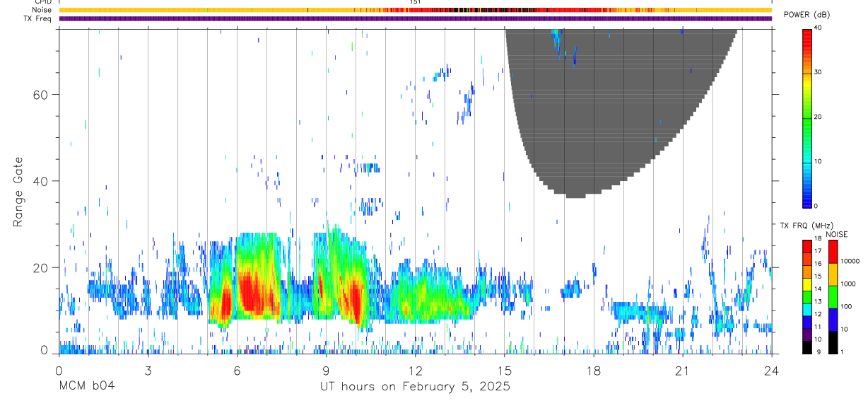
Task: Click the MCM b04 radar beam label
Action: 86,387
